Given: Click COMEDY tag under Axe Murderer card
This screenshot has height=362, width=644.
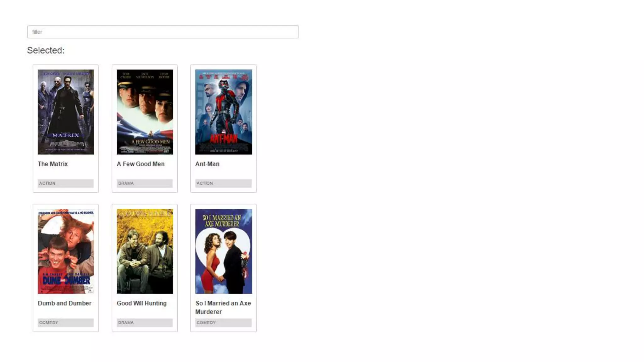Looking at the screenshot, I should [223, 323].
